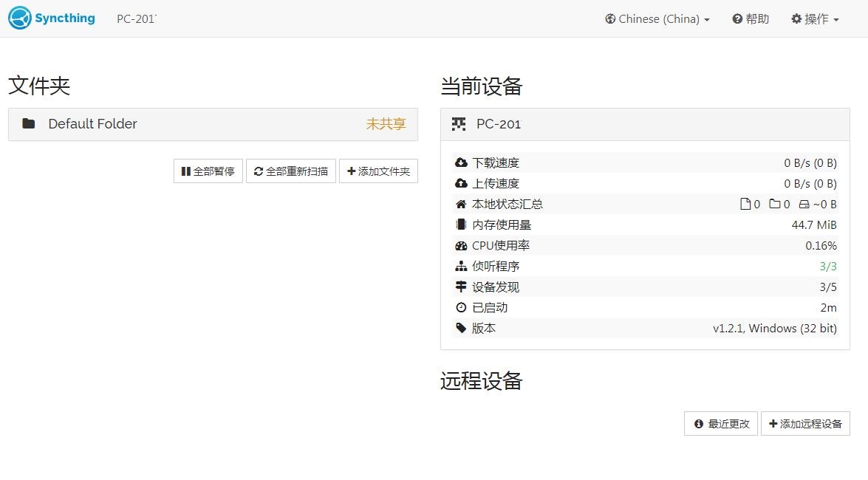Click the upload speed value in the 上传速度 row
868x480 pixels.
tap(810, 183)
